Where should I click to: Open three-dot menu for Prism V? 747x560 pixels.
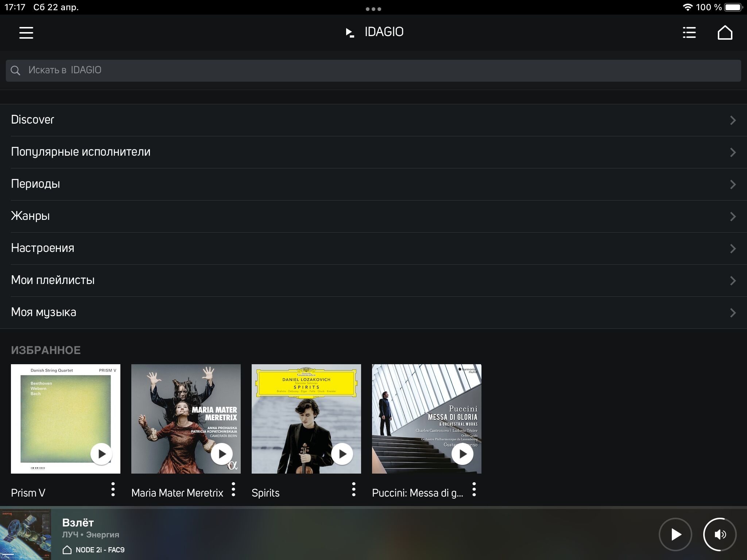[113, 489]
